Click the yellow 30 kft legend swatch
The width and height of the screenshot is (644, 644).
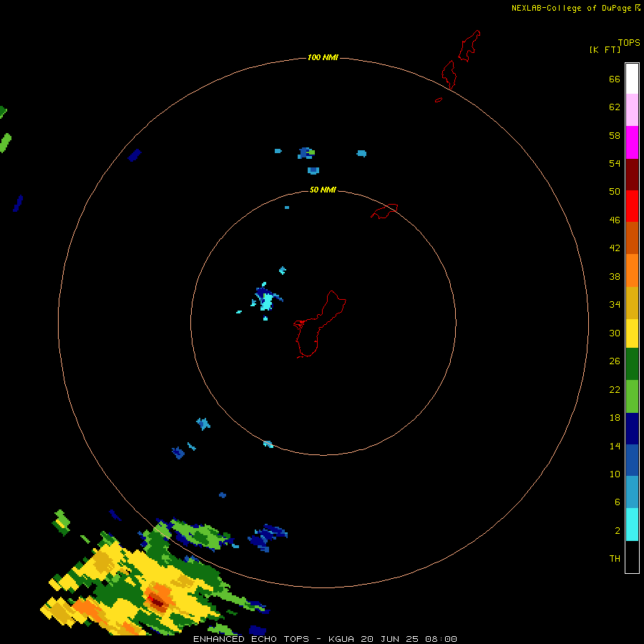click(x=632, y=333)
